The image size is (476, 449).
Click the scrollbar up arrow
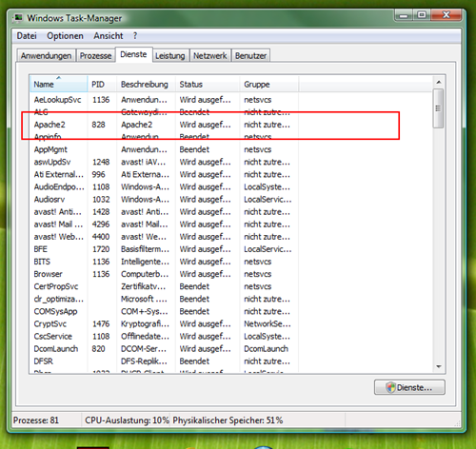pos(439,82)
